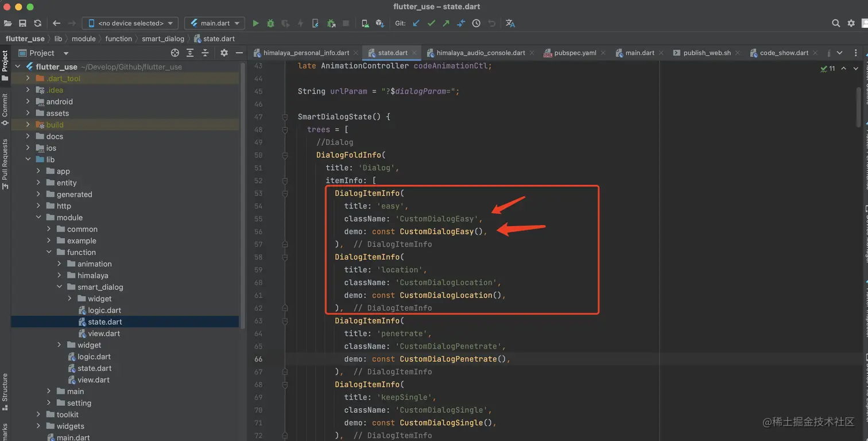Image resolution: width=868 pixels, height=441 pixels.
Task: Update project with the blue Git arrow
Action: click(416, 23)
